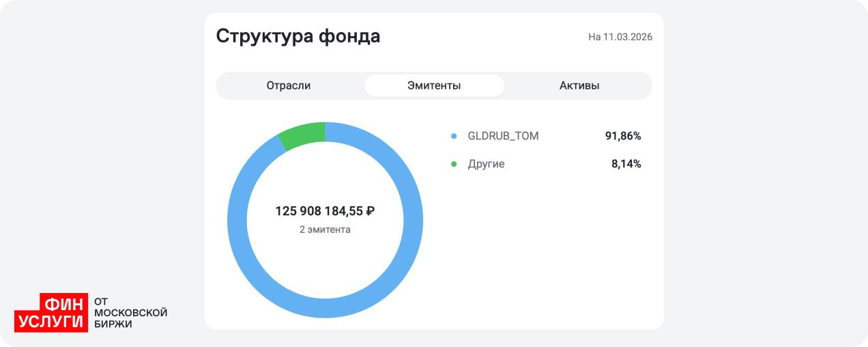The height and width of the screenshot is (347, 868).
Task: Click the 91,86% share value
Action: [622, 136]
